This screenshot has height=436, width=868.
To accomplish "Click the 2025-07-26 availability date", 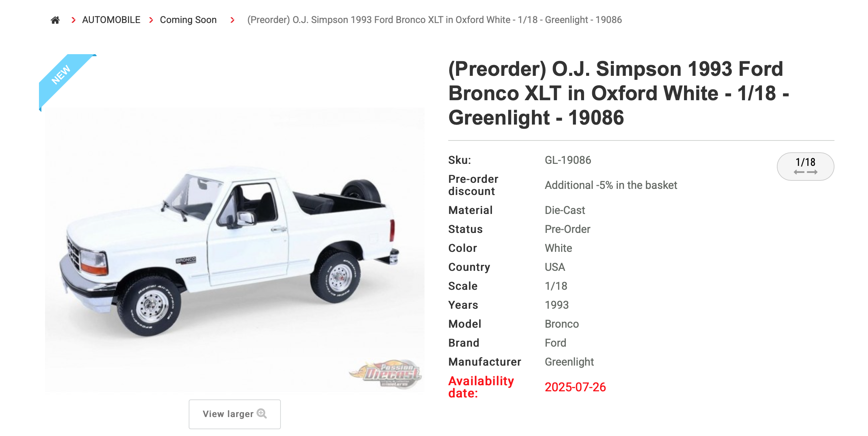I will point(575,387).
